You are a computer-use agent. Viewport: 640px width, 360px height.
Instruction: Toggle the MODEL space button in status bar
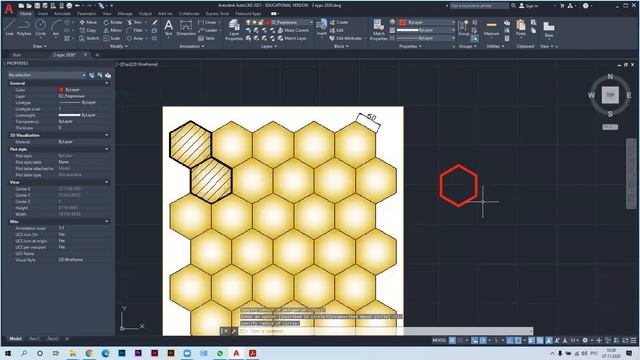439,340
